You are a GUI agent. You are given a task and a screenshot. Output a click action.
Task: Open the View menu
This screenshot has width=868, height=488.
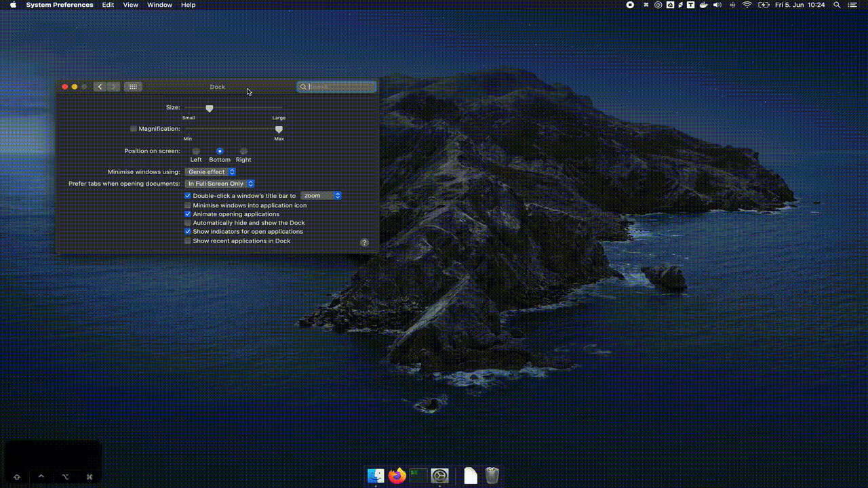(x=130, y=5)
